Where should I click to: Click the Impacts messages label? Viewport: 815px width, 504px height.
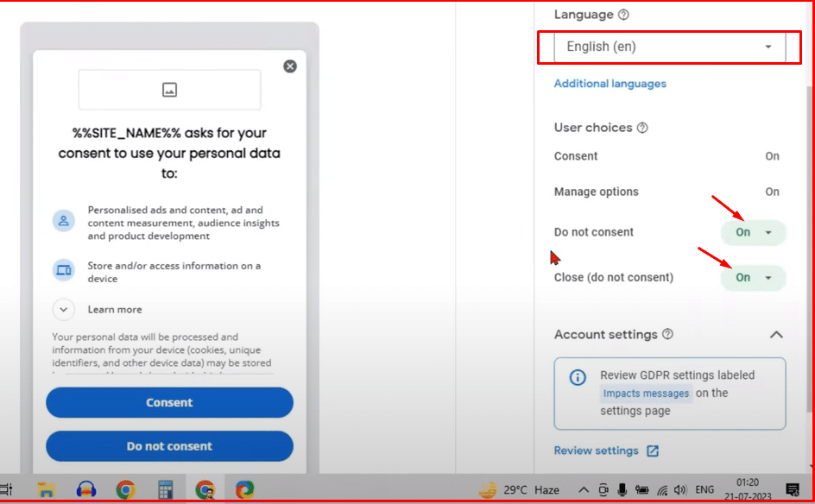pyautogui.click(x=646, y=394)
